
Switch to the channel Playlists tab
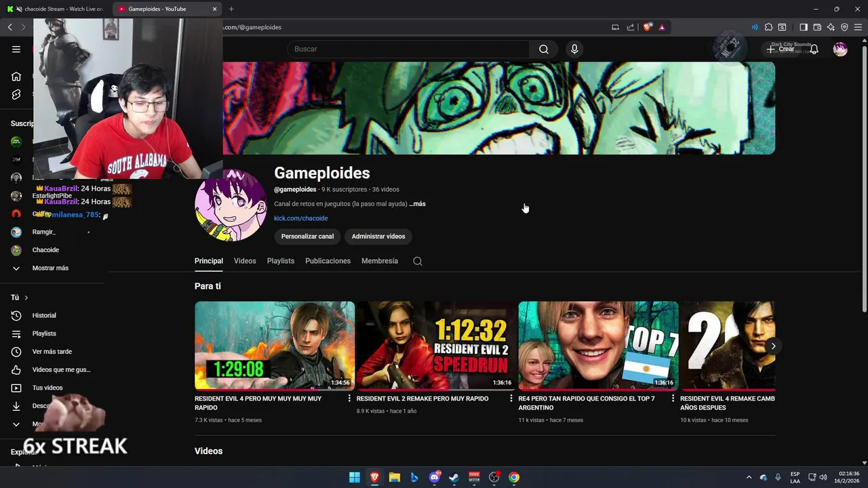(x=281, y=261)
